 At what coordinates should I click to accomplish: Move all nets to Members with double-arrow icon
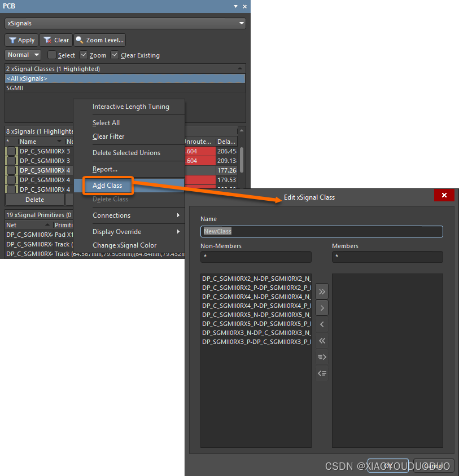coord(322,292)
